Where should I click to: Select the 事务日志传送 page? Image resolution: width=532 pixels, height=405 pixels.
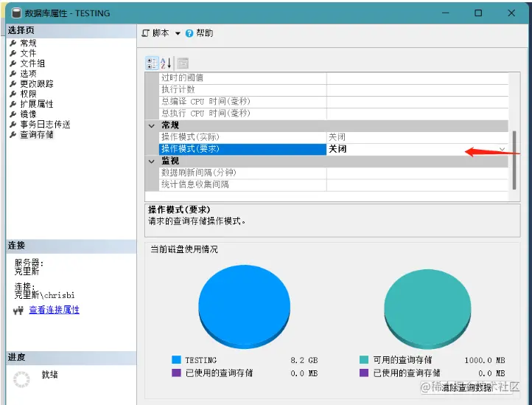pos(45,125)
